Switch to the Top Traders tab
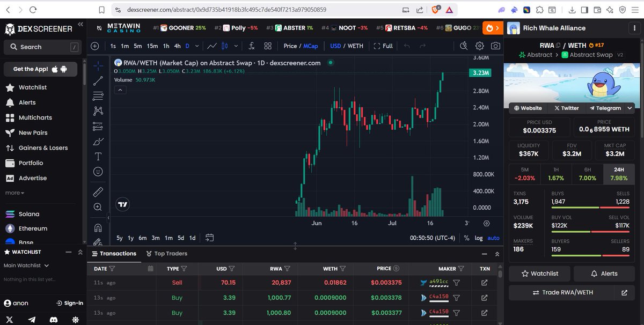The width and height of the screenshot is (644, 325). click(x=166, y=254)
